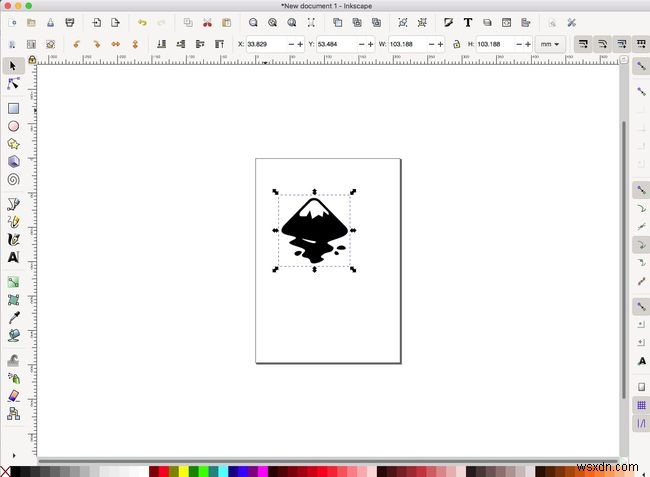Open the Fill and Stroke dialog
The height and width of the screenshot is (477, 650).
[448, 23]
